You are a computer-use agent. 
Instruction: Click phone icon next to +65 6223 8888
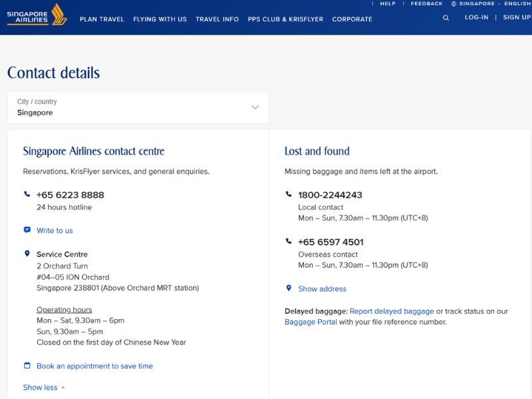(27, 194)
